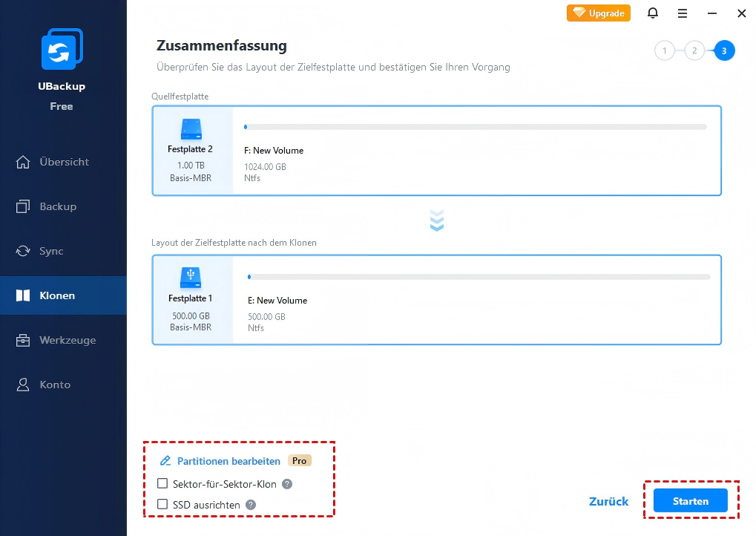Click the Festplatte 2 source disk icon

(x=191, y=130)
